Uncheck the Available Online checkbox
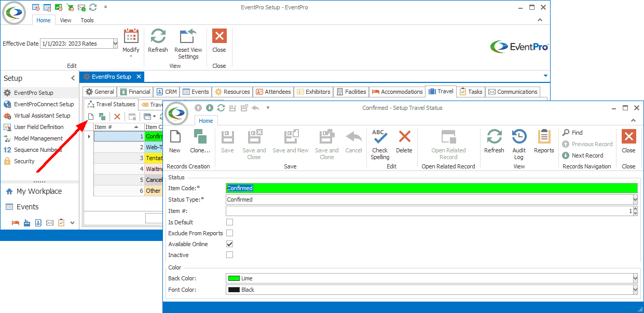 click(229, 244)
